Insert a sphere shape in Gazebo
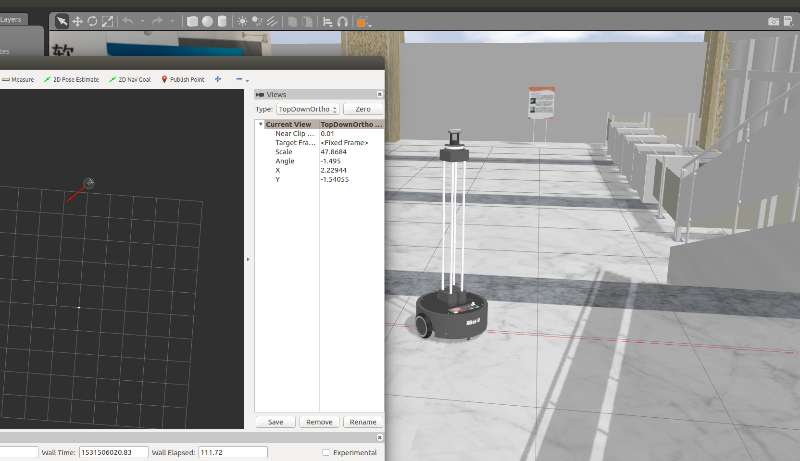 [207, 21]
